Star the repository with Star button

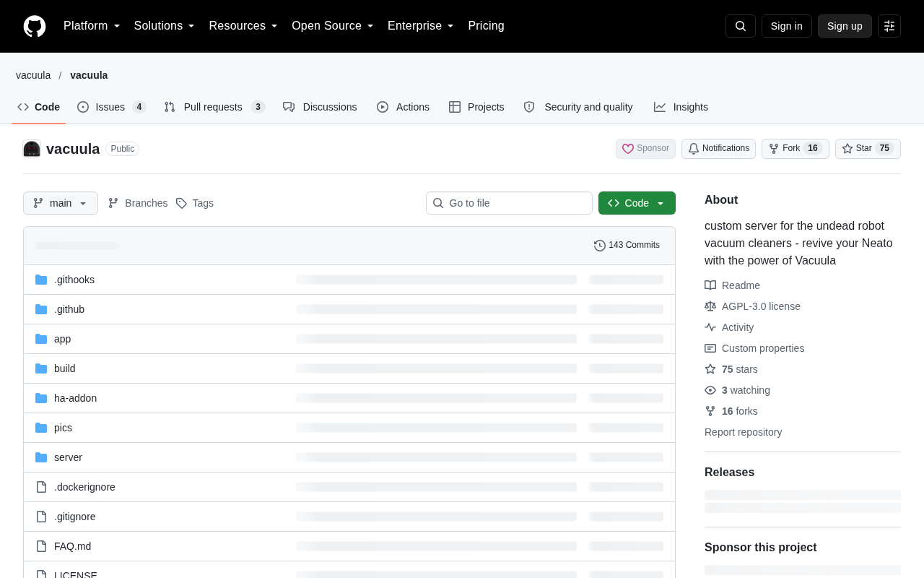pyautogui.click(x=868, y=149)
